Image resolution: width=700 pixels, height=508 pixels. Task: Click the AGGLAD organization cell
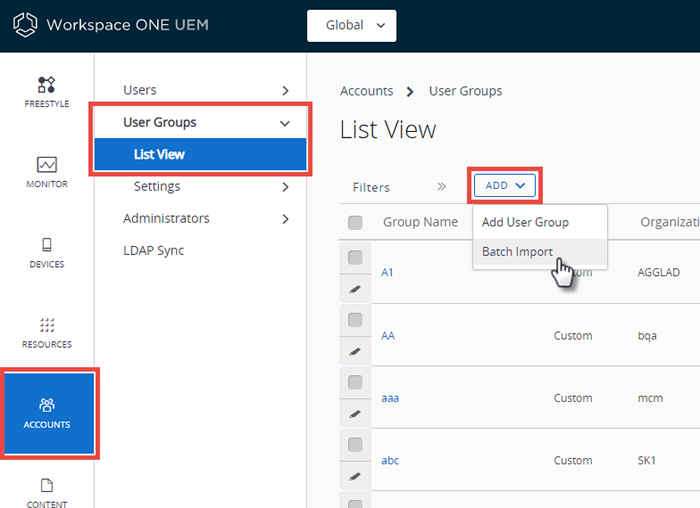tap(658, 273)
